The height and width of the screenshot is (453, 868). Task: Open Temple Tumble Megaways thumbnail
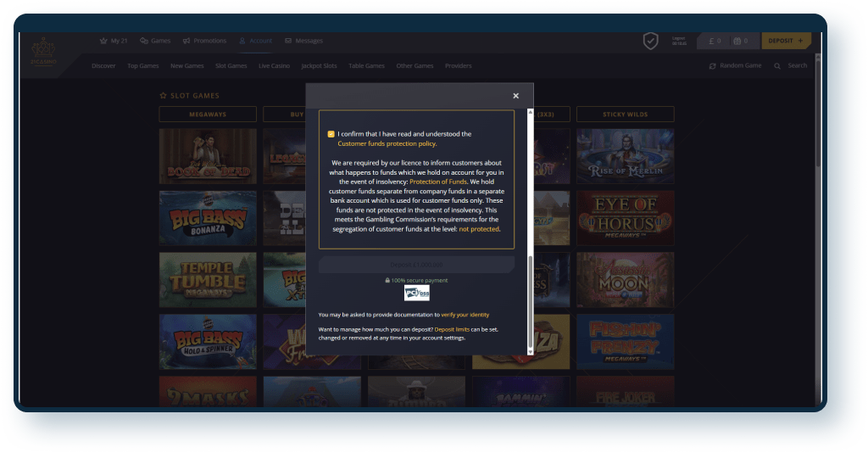208,280
